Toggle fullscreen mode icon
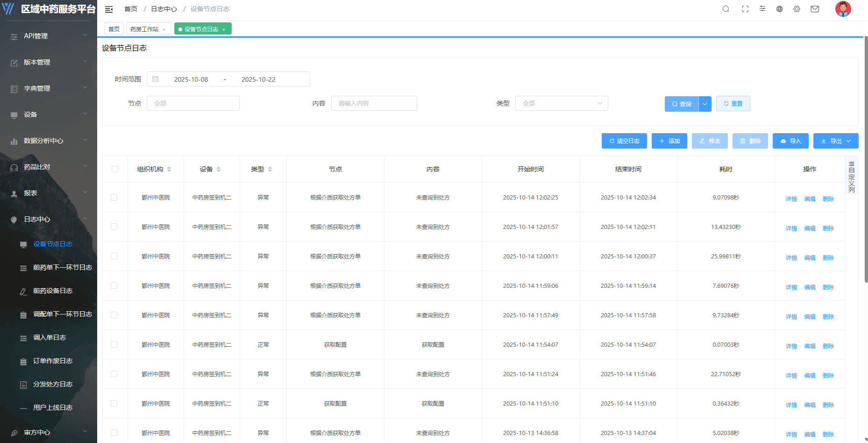The height and width of the screenshot is (443, 868). coord(745,9)
